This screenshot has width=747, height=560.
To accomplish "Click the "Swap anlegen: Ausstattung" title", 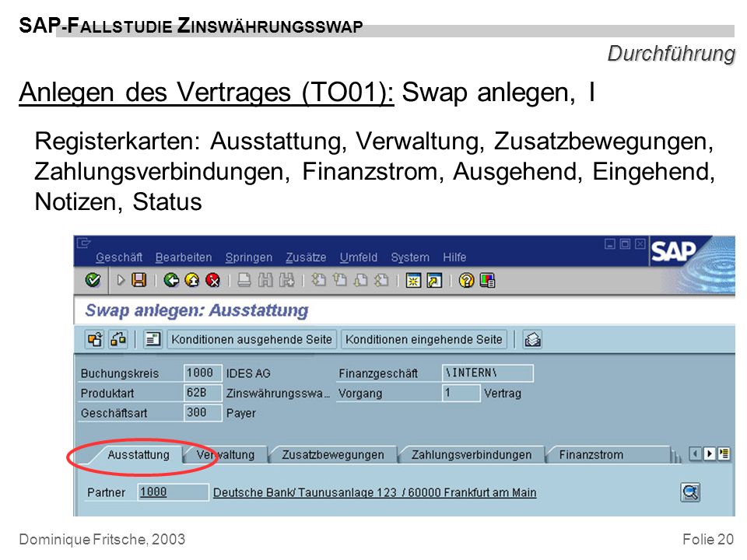I will 197,310.
